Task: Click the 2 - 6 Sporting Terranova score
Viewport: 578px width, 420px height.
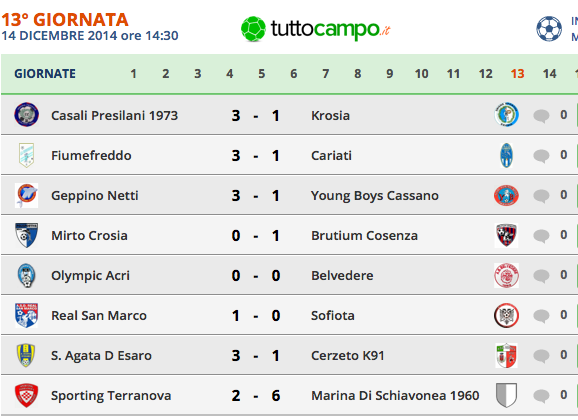Action: (x=256, y=396)
